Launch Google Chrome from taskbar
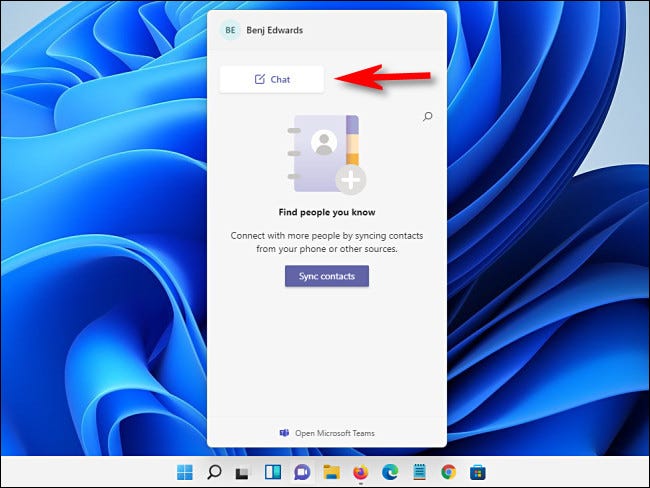650x488 pixels. tap(449, 472)
